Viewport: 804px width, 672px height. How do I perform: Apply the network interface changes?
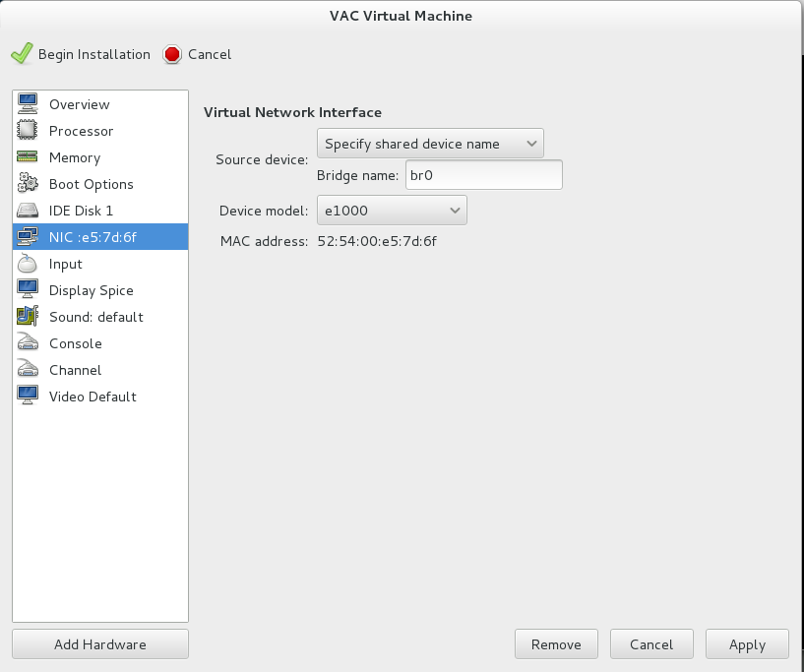point(747,644)
